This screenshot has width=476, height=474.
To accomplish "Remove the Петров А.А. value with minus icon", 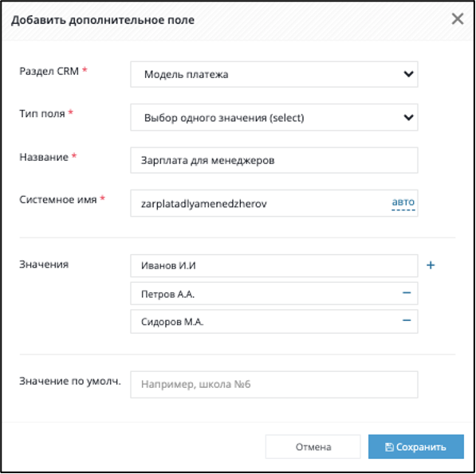I will coord(407,292).
